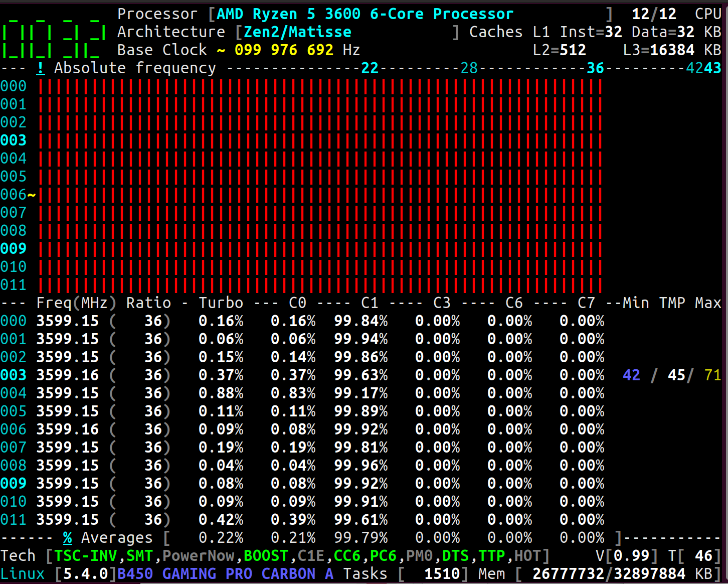728x584 pixels.
Task: Click the Min TMP Max header
Action: point(672,303)
